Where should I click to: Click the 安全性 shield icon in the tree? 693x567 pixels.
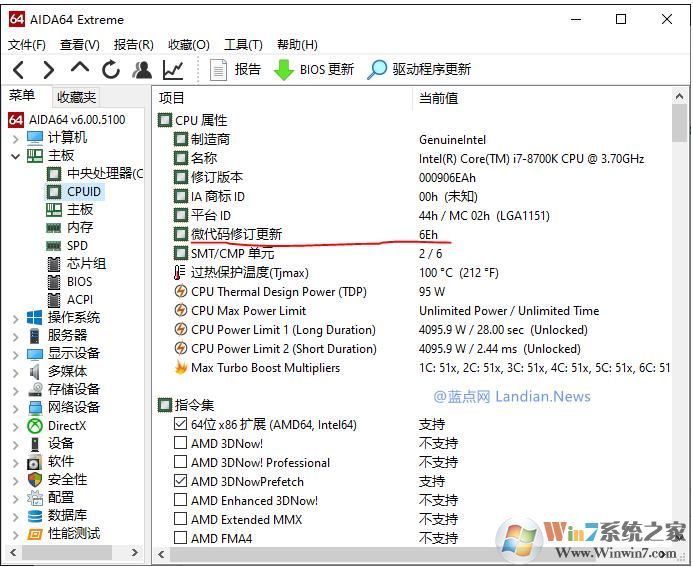coord(34,479)
